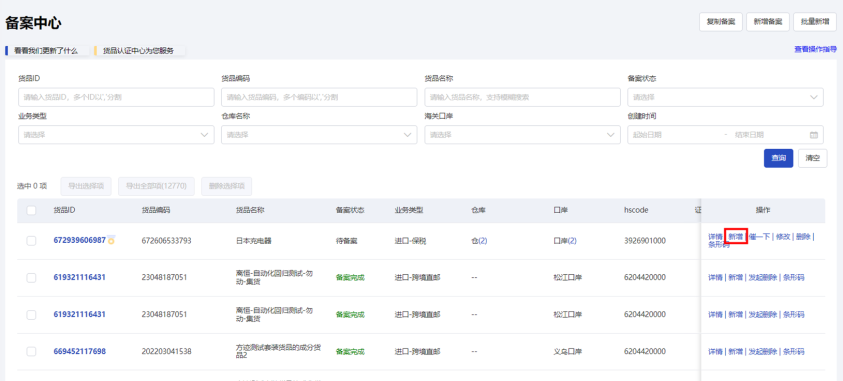Image resolution: width=843 pixels, height=381 pixels.
Task: Check the row for item 669452117698
Action: (x=31, y=351)
